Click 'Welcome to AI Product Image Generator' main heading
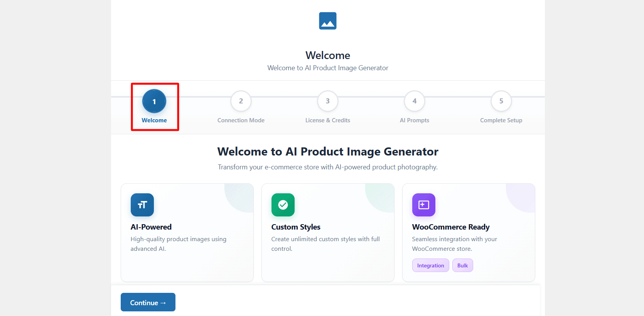The height and width of the screenshot is (316, 644). pos(328,152)
